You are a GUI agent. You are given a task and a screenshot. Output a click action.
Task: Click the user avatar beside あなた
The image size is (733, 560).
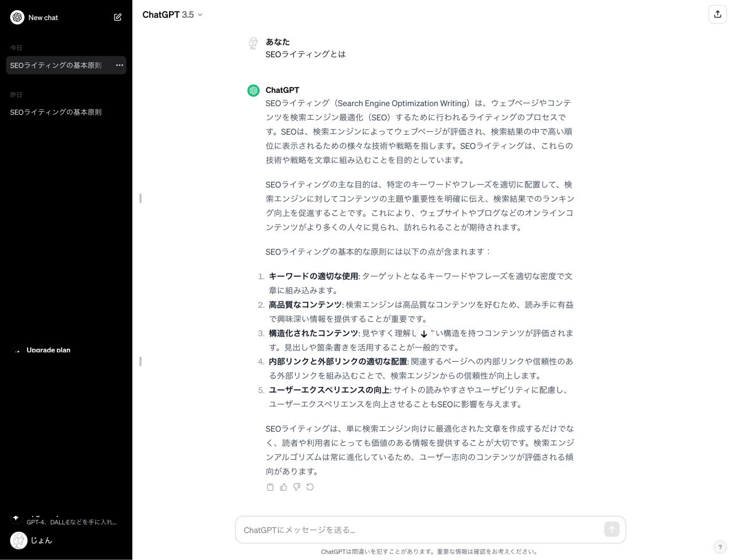253,43
